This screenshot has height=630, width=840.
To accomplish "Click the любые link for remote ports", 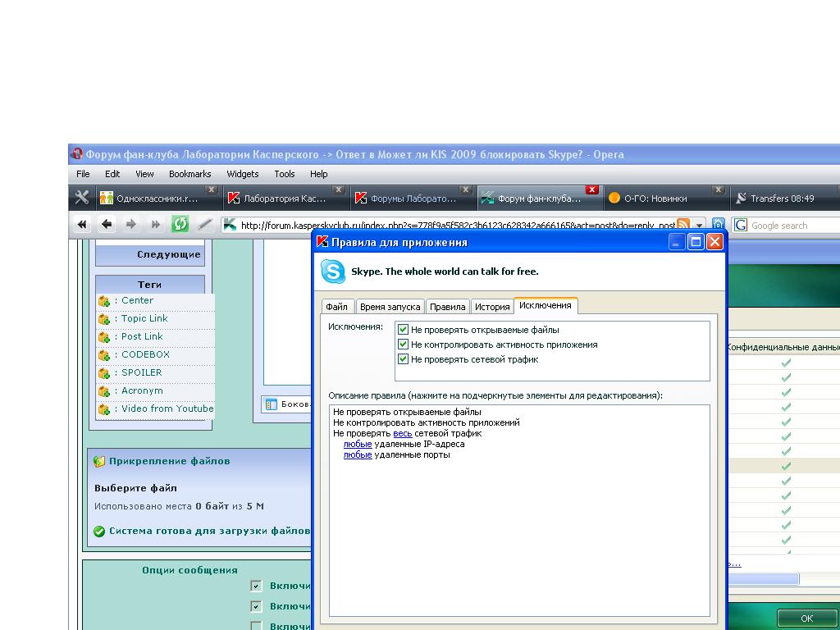I will pyautogui.click(x=358, y=454).
